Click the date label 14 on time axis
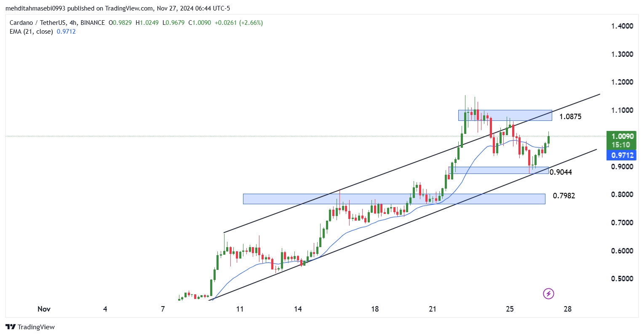Image resolution: width=644 pixels, height=336 pixels. [298, 309]
